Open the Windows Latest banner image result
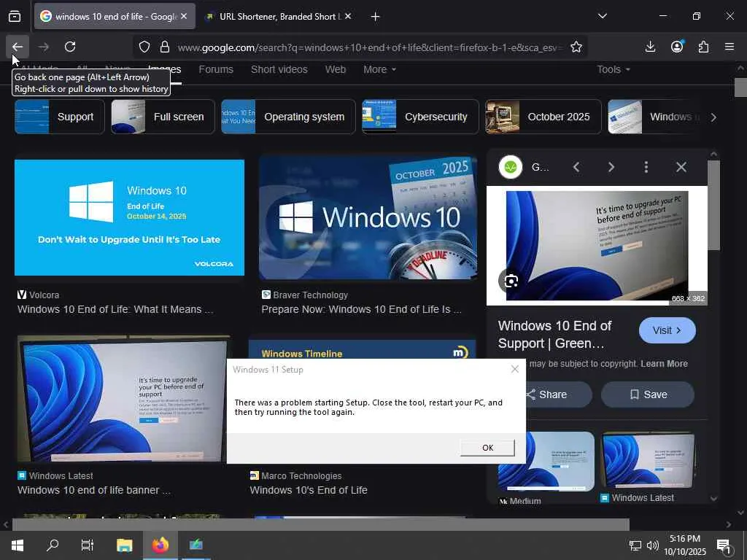This screenshot has height=560, width=747. [x=124, y=399]
